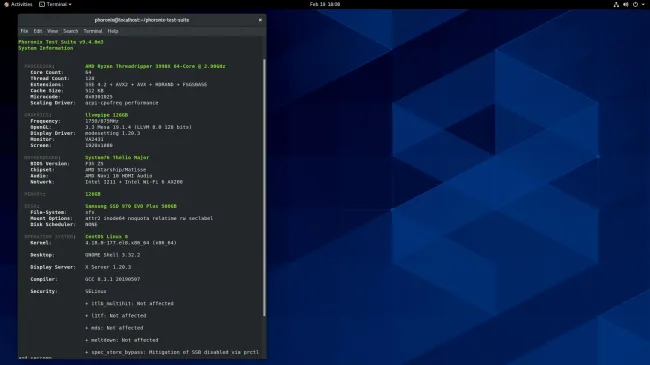The image size is (650, 365).
Task: Click the acpi-cpufreq performance value
Action: 121,103
